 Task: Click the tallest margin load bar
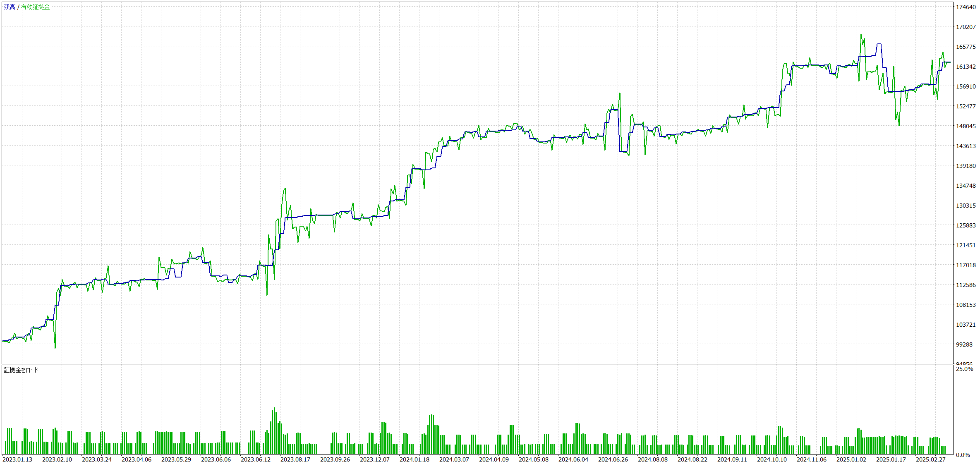pyautogui.click(x=275, y=430)
